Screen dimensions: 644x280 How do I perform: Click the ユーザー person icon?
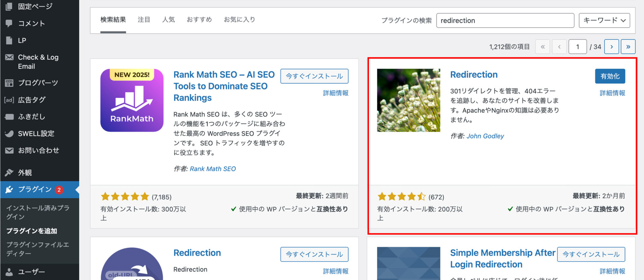[x=9, y=272]
